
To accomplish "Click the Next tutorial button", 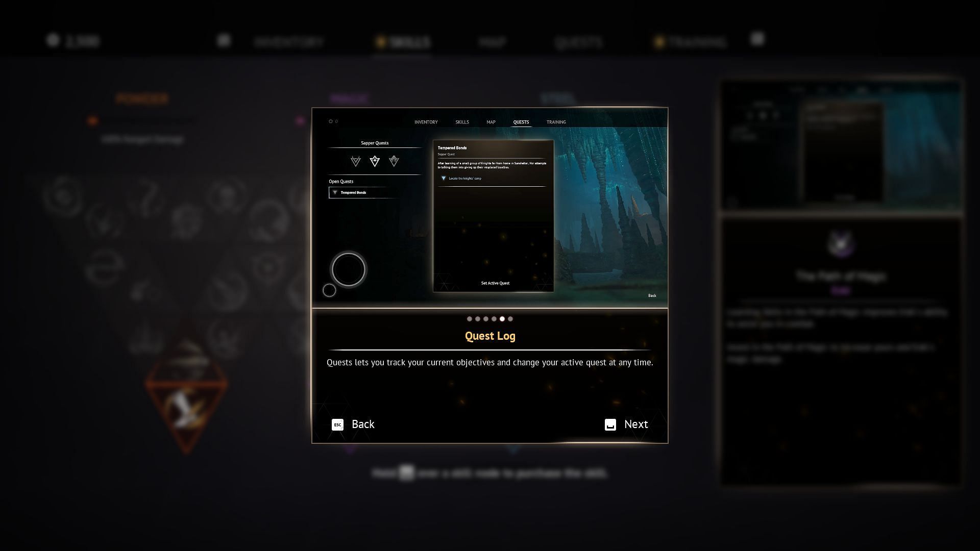I will pos(625,424).
